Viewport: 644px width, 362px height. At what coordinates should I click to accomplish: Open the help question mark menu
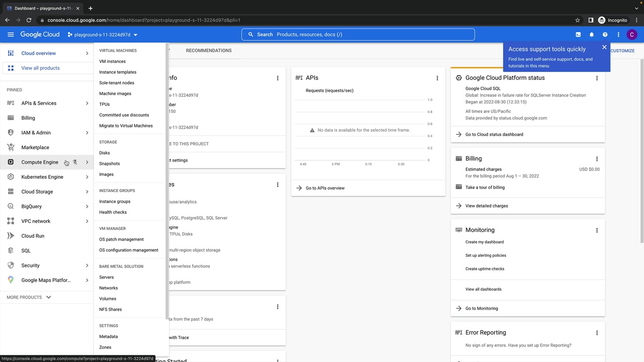pos(605,35)
